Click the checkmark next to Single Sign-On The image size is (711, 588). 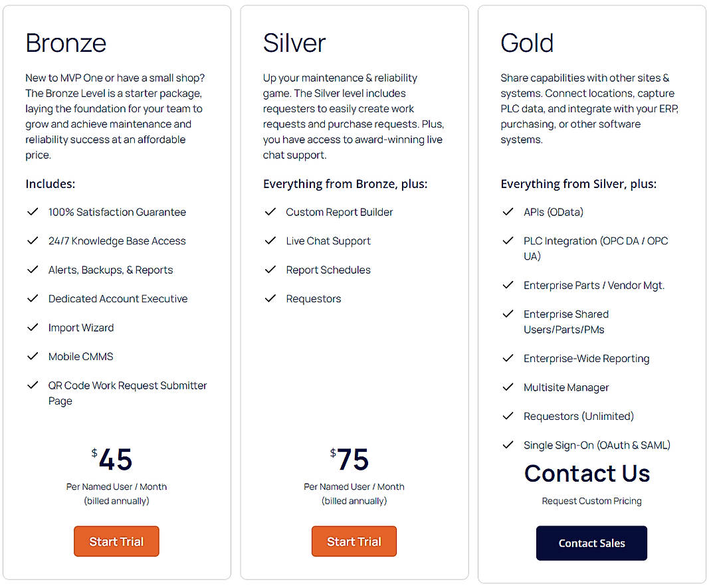(508, 445)
